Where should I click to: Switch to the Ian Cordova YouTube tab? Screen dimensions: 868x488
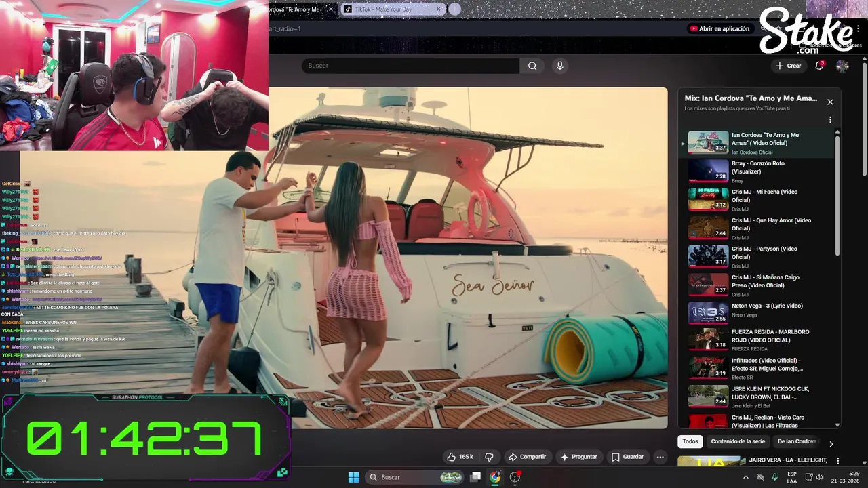298,9
